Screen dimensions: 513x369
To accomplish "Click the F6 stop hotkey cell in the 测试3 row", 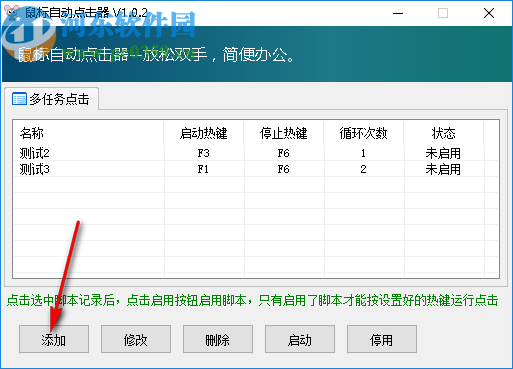I will pos(284,169).
